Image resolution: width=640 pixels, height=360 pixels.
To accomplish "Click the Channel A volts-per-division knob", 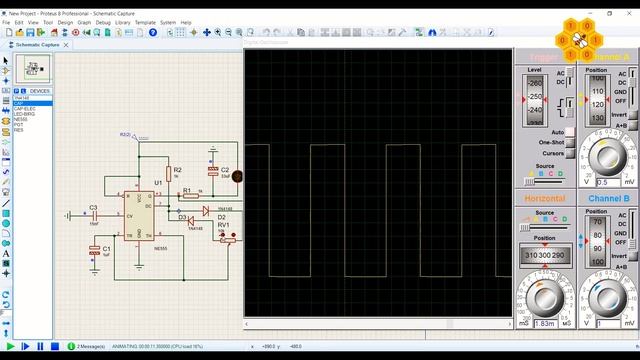I will (x=608, y=157).
